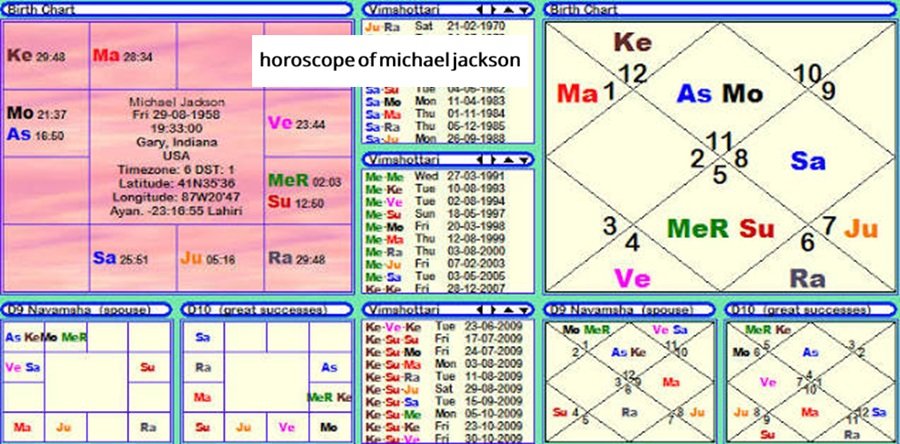Select the Me-Mo dasha row
The image size is (900, 444).
pos(436,226)
